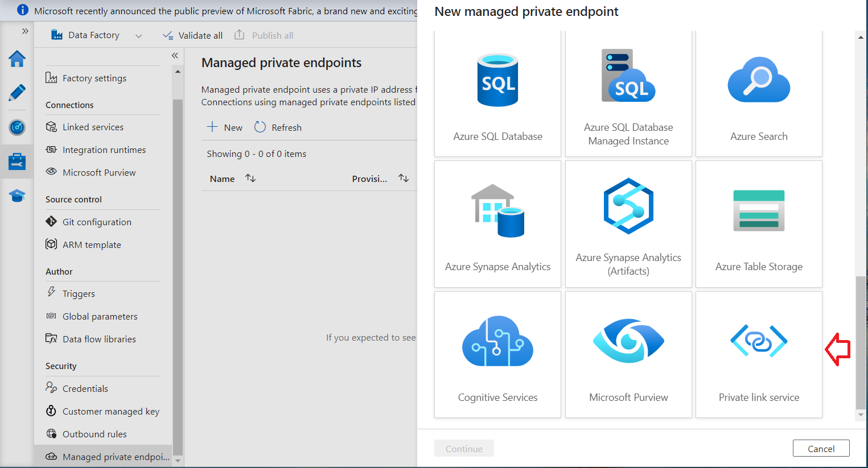Open Git configuration settings
Viewport: 868px width, 468px height.
click(97, 222)
